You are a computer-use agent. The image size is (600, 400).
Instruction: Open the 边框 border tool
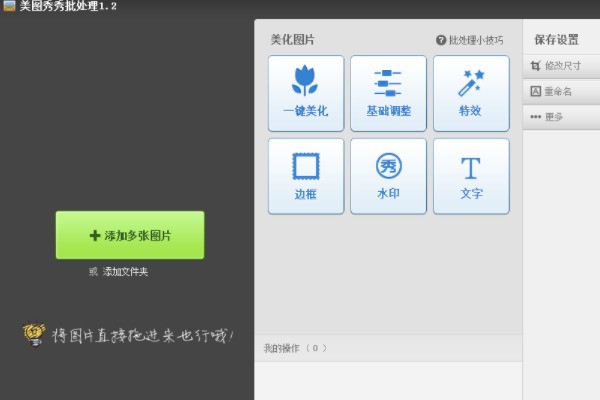pos(306,176)
